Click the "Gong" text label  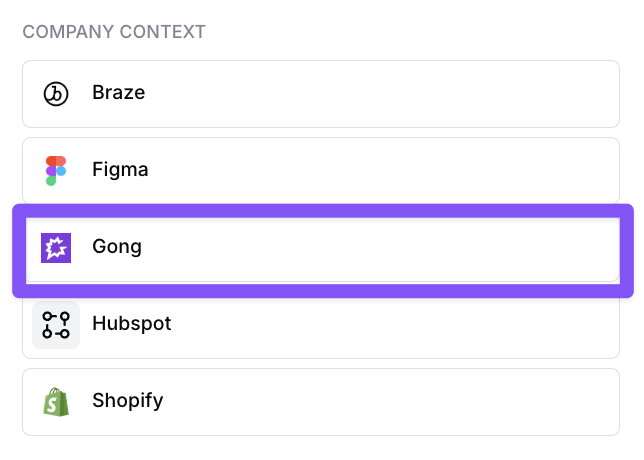[x=117, y=247]
